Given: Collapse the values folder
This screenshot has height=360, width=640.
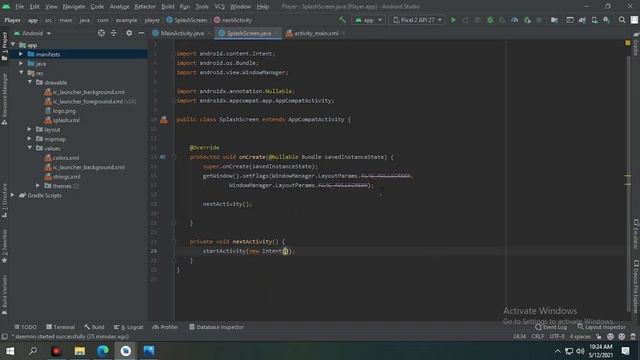Looking at the screenshot, I should (x=30, y=148).
